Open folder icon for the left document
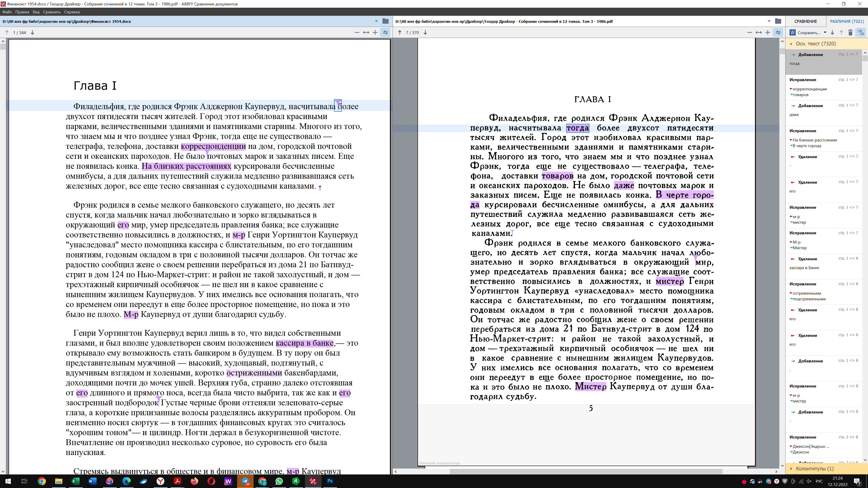This screenshot has height=488, width=868. click(x=385, y=21)
